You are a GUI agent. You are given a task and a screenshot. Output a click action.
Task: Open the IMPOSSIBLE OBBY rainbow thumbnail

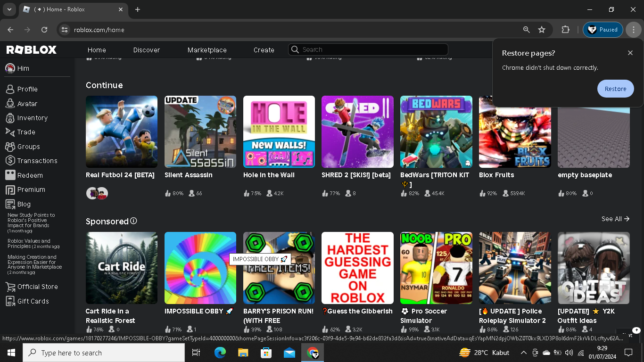click(200, 268)
